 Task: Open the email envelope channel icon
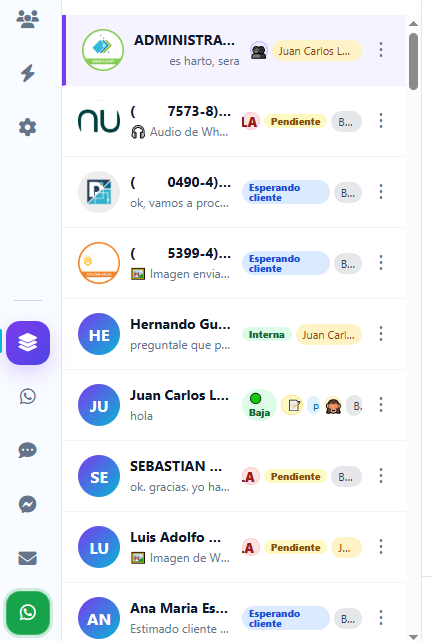pos(28,558)
